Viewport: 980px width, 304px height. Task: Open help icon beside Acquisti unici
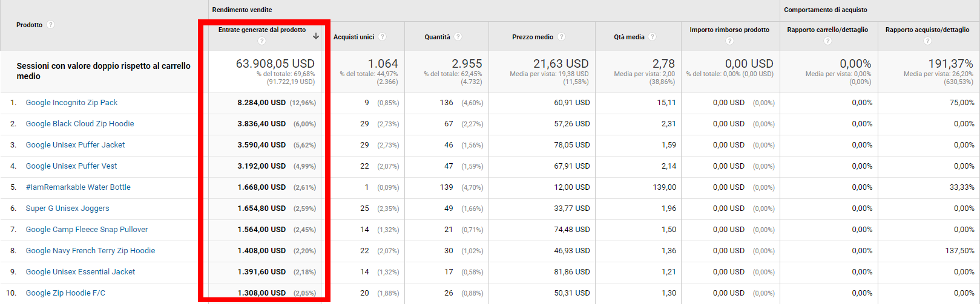[x=383, y=37]
